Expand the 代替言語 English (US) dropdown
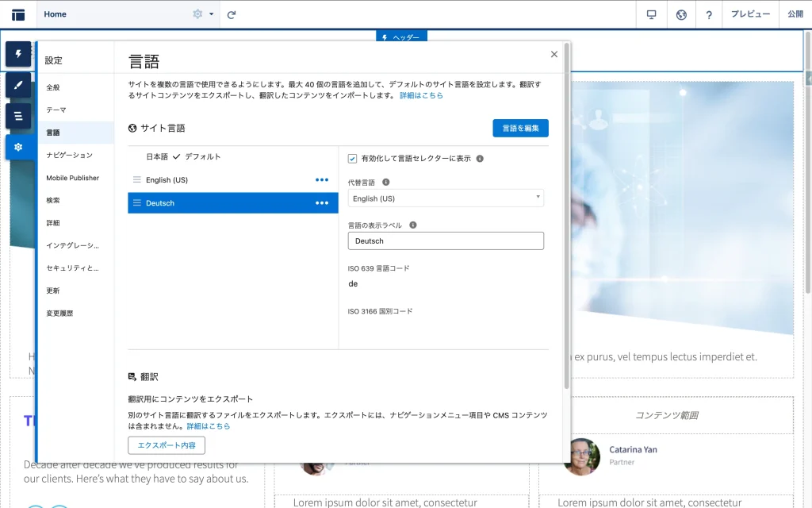 (x=446, y=198)
